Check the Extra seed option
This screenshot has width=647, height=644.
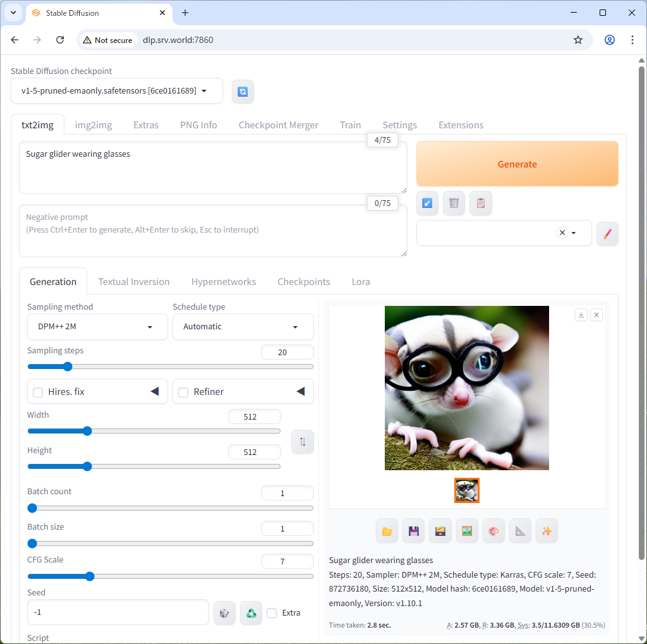point(272,612)
